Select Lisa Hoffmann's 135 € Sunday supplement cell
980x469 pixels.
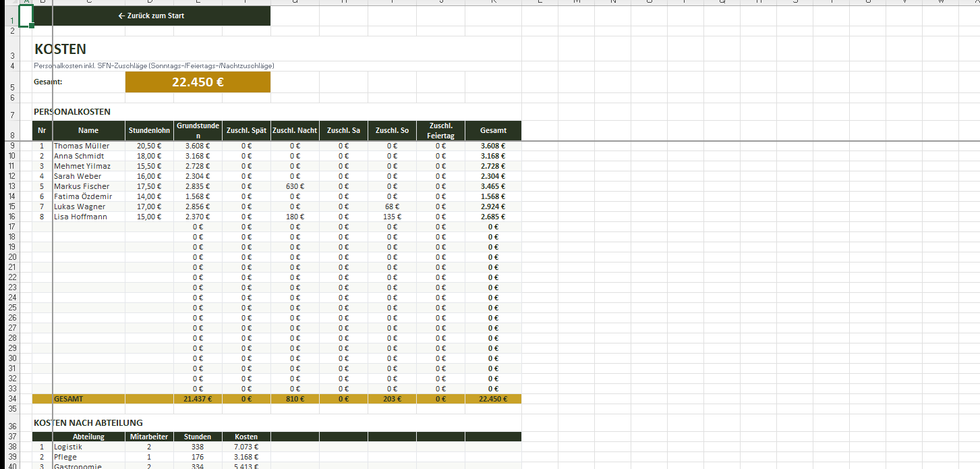(392, 217)
